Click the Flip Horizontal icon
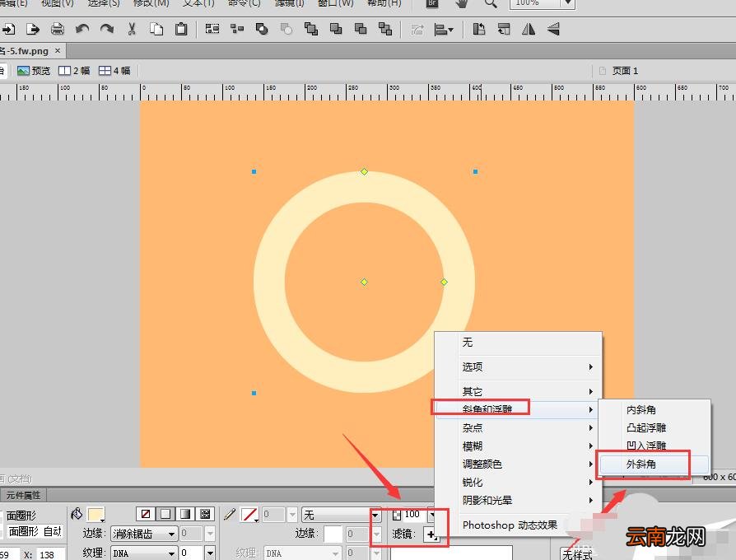 coord(529,29)
